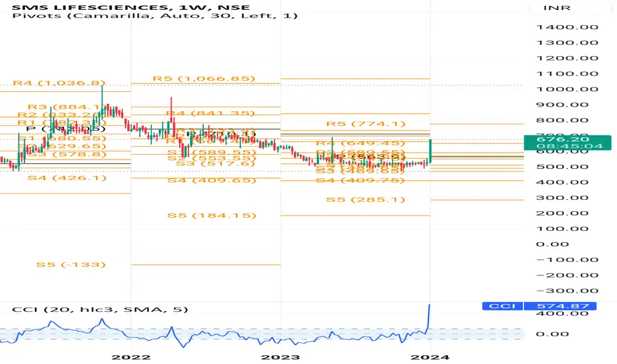Viewport: 617px width, 364px height.
Task: Click the CCI value label 574.87
Action: [560, 306]
